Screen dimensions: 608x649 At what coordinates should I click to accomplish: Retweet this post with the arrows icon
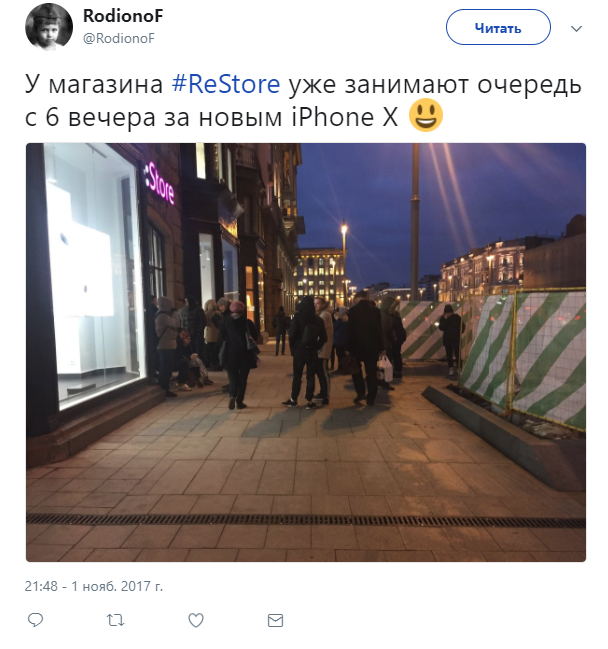click(115, 620)
